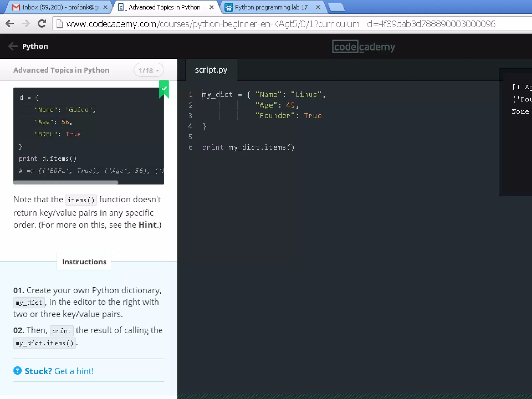Click the my_dict.items() inline code in step 02
Viewport: 532px width, 399px height.
[x=44, y=343]
